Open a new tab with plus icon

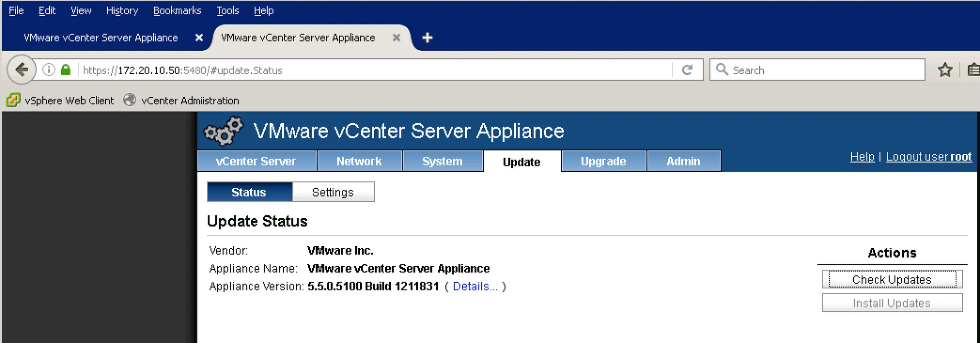pos(427,37)
